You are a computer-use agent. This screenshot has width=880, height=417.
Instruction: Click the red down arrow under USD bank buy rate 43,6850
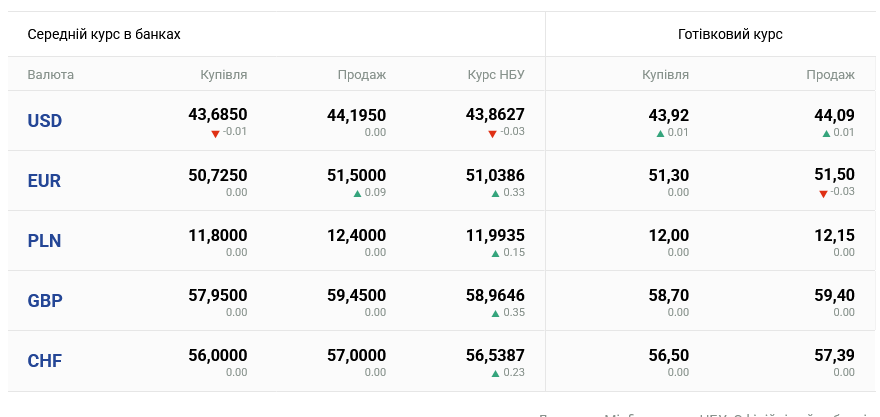click(215, 134)
